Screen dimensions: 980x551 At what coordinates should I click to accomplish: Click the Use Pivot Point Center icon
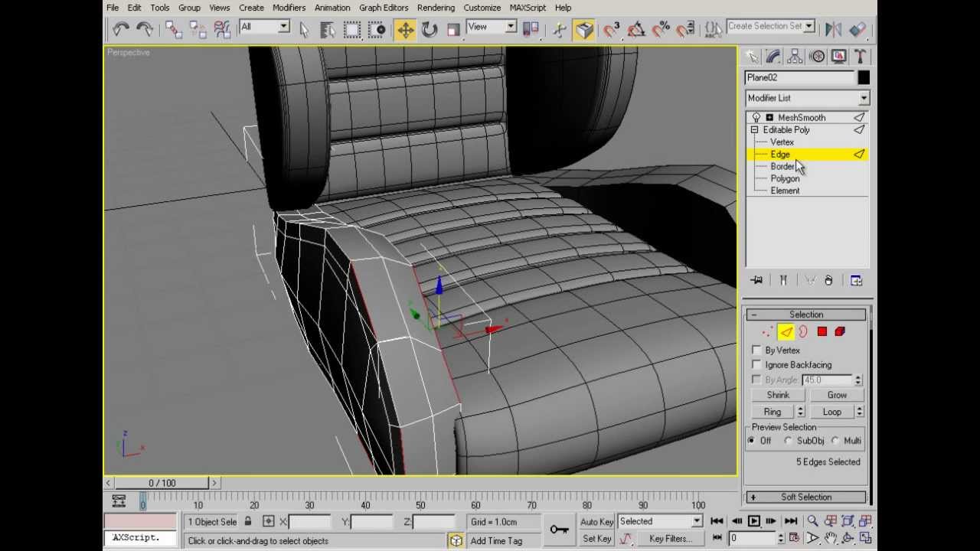click(530, 29)
